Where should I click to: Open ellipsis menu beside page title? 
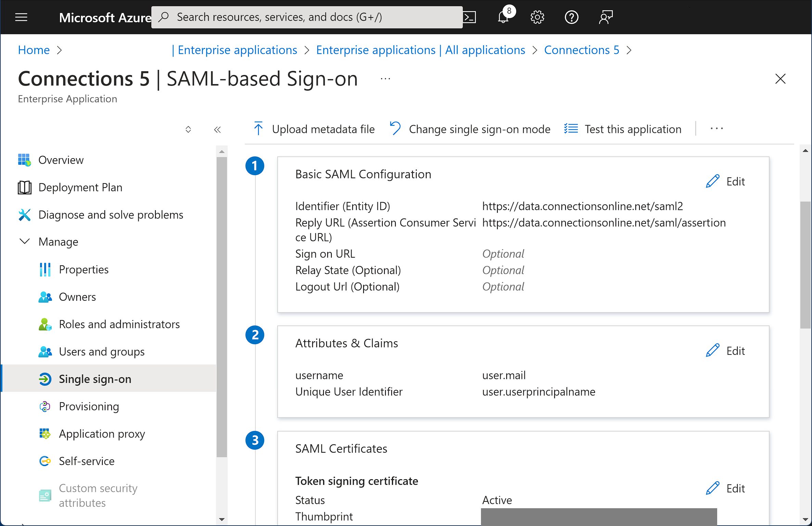click(x=385, y=78)
